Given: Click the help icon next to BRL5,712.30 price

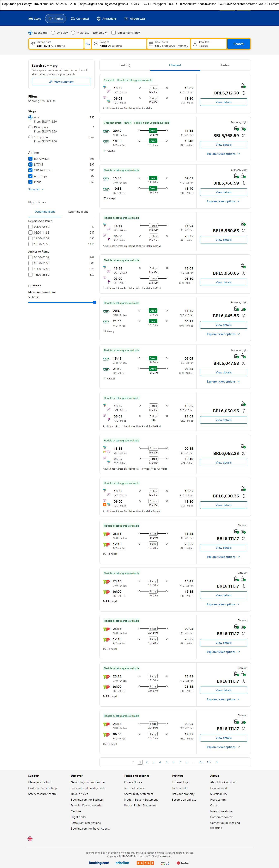Looking at the screenshot, I should point(244,93).
